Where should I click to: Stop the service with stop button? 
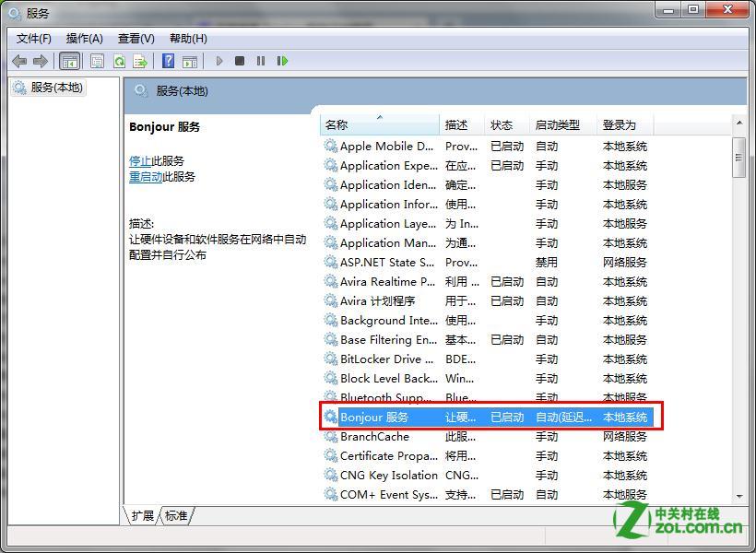click(240, 61)
